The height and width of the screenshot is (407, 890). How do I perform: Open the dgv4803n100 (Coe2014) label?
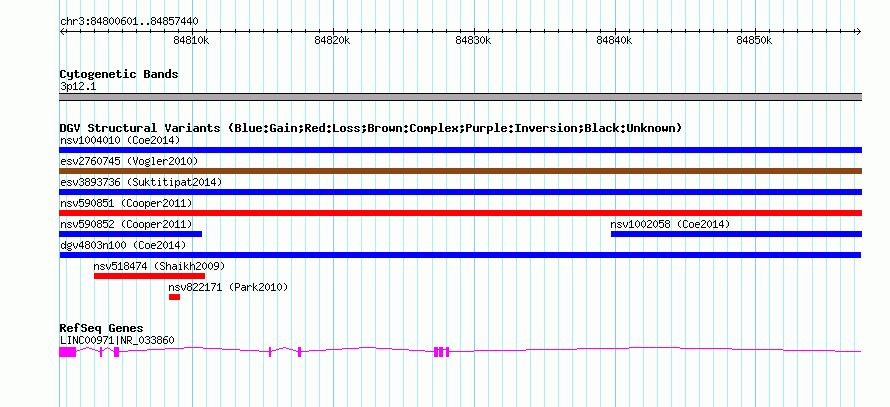[123, 245]
